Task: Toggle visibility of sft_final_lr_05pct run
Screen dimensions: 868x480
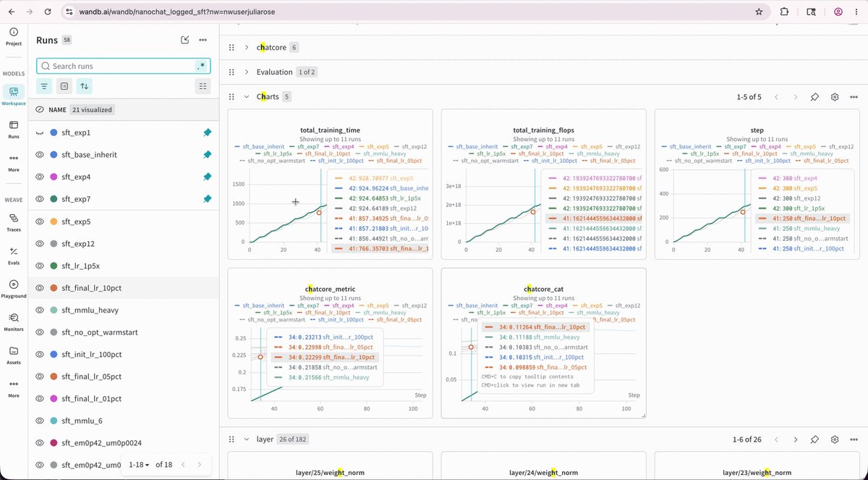Action: click(x=41, y=377)
